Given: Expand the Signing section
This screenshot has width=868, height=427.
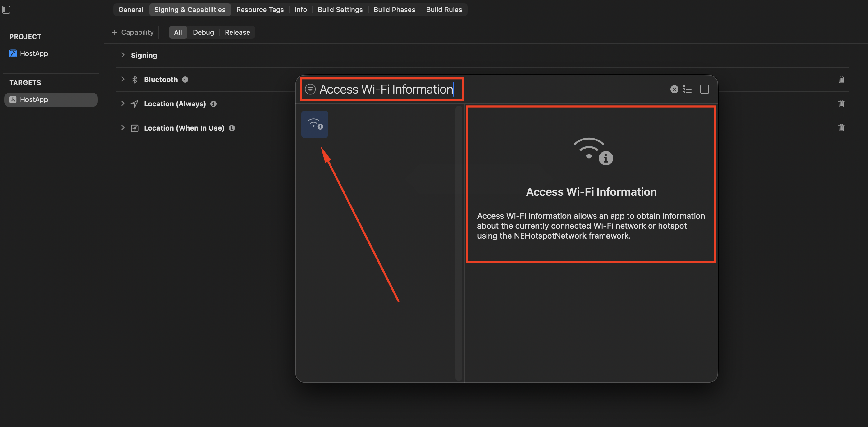Looking at the screenshot, I should pyautogui.click(x=123, y=55).
